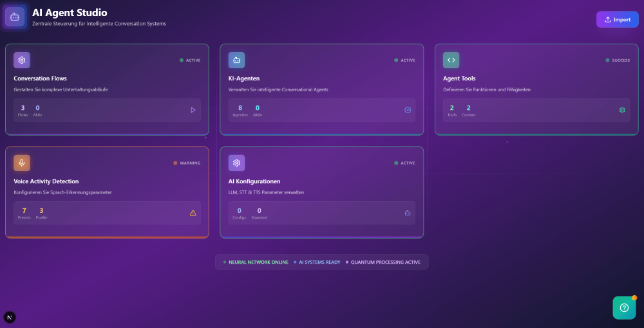Open the Conversation Flows card title
The image size is (644, 328).
pyautogui.click(x=40, y=78)
